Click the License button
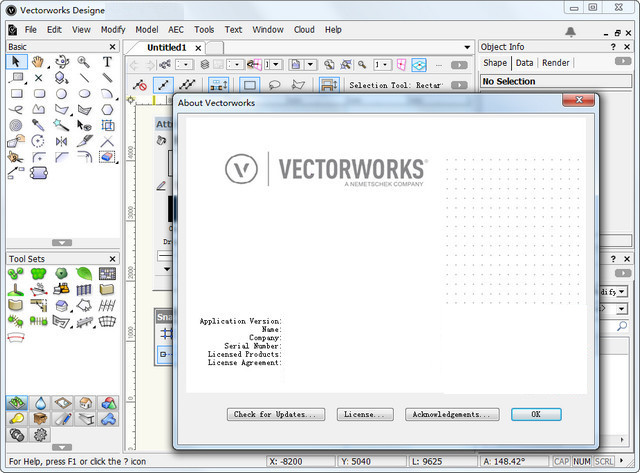 365,414
